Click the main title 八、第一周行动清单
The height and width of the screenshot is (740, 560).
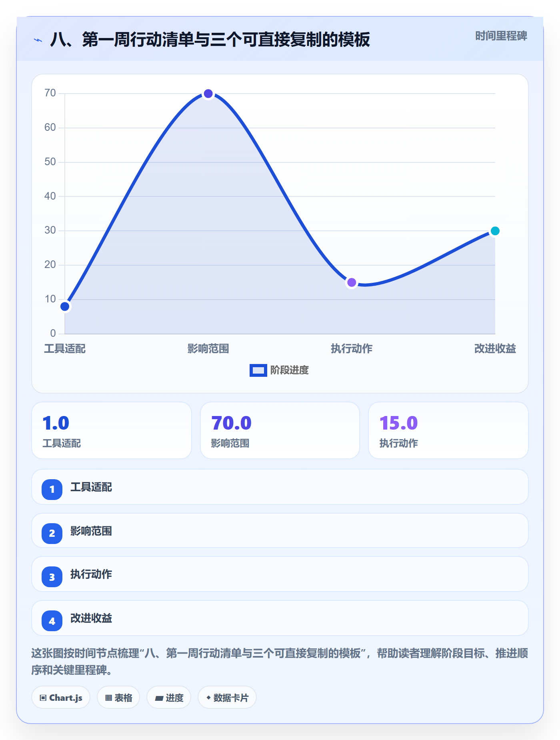point(210,40)
